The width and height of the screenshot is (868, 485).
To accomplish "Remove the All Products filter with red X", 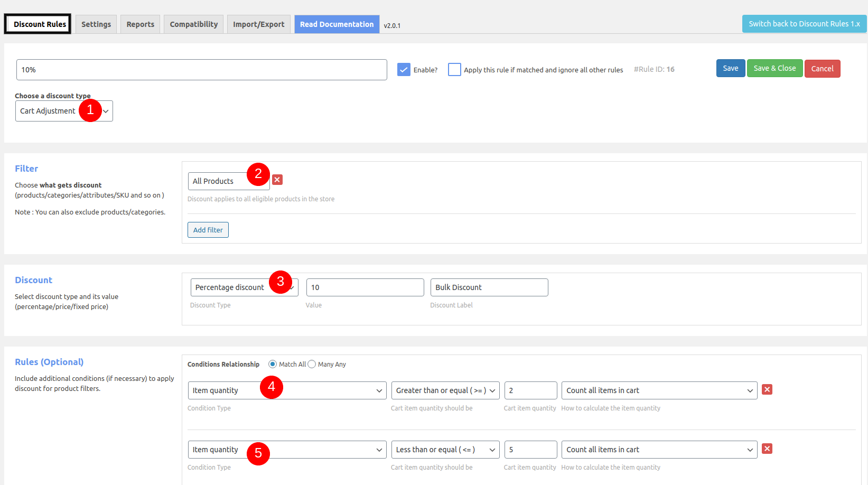I will [x=277, y=180].
